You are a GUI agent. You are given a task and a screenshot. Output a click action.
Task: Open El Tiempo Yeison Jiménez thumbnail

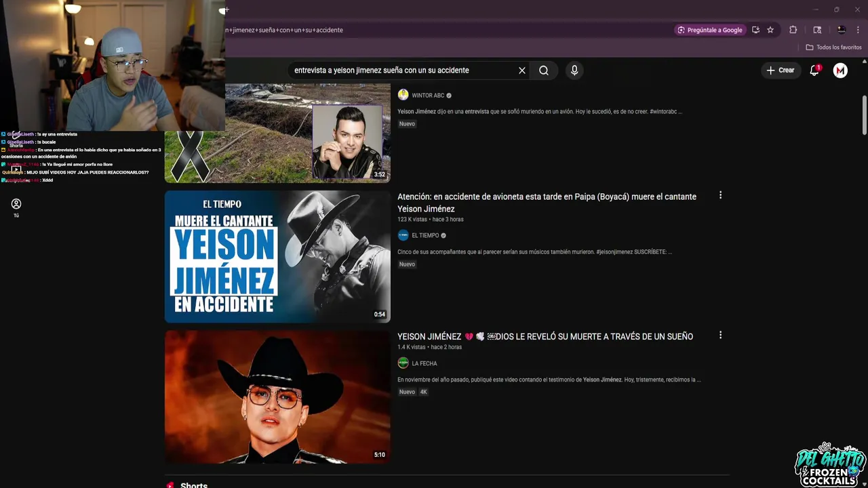tap(277, 256)
